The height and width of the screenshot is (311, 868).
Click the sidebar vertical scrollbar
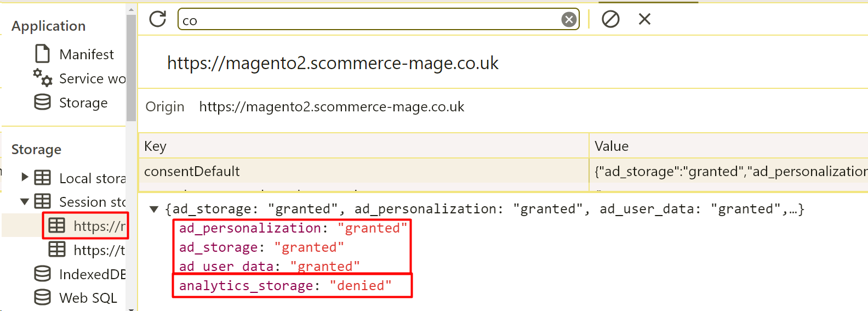131,66
